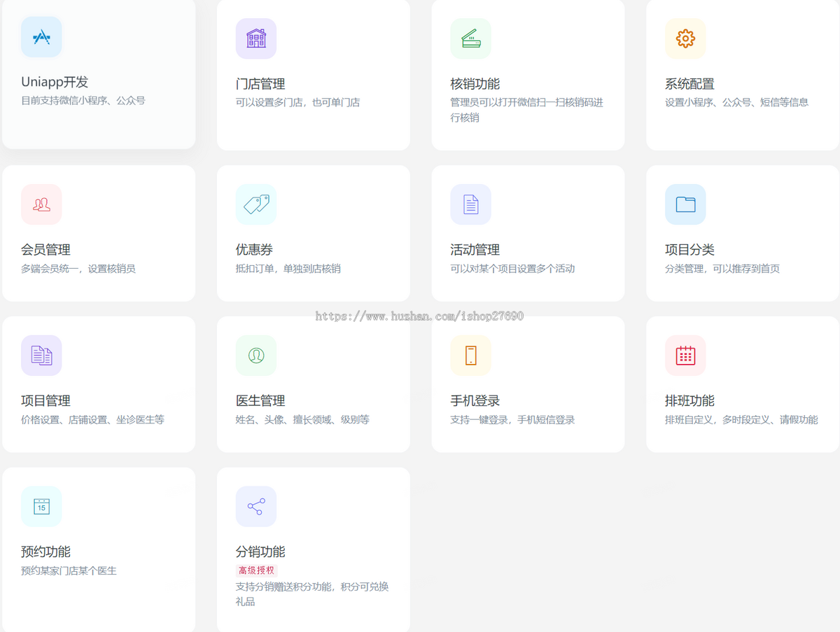Click description 设置小程序、公众号、短信等信息
Viewport: 840px width, 632px height.
click(x=736, y=102)
